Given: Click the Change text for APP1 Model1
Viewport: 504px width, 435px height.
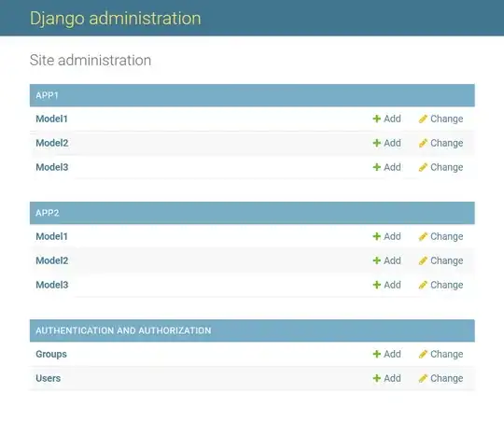Looking at the screenshot, I should pos(447,119).
